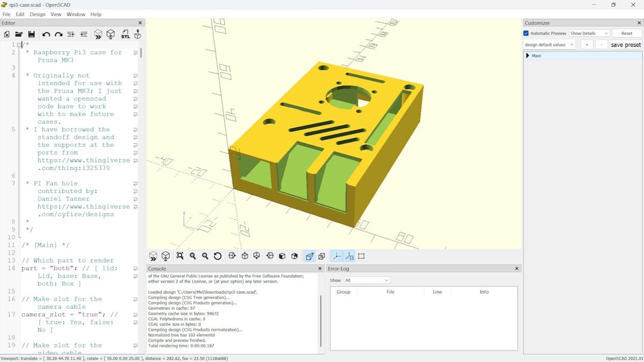Toggle the Show Axes button

point(336,256)
